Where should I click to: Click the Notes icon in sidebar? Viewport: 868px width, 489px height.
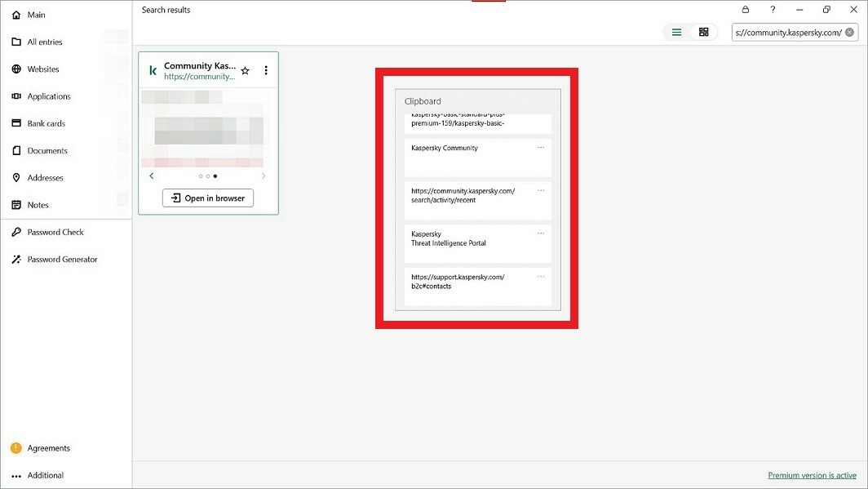[x=16, y=205]
